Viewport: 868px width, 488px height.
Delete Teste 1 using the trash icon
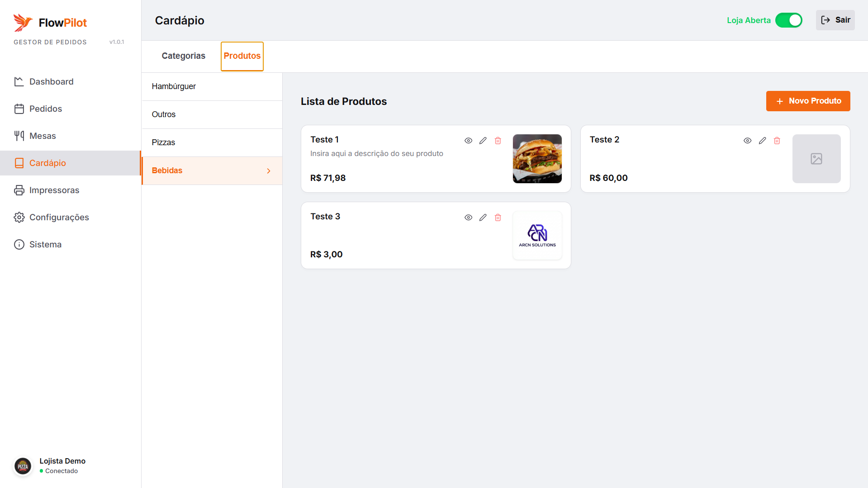[498, 141]
